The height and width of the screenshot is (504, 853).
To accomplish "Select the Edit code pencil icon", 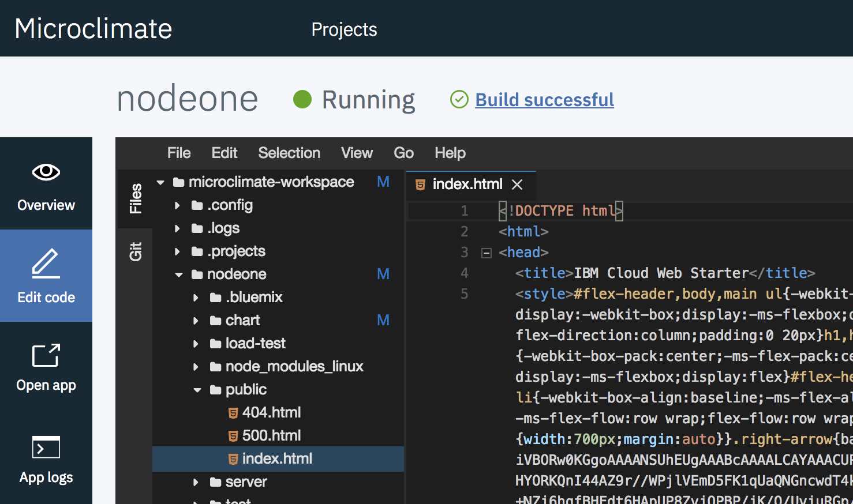I will pos(46,264).
